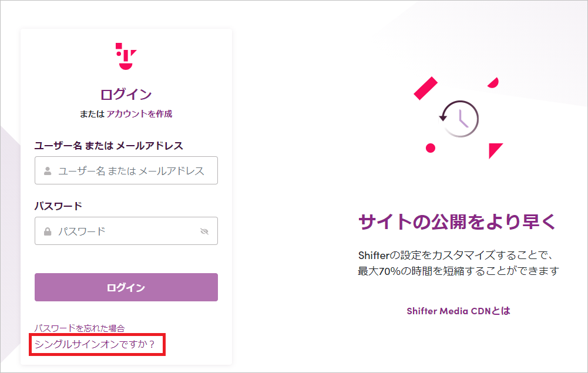
Task: Click the pink circle dot near the clock
Action: coord(431,148)
